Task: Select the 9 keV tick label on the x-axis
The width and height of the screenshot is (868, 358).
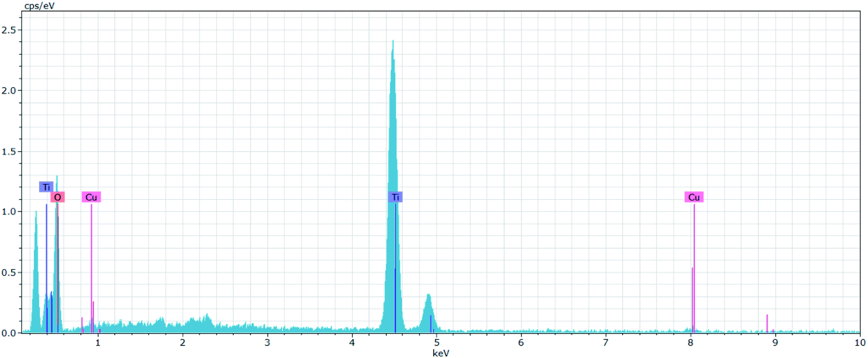Action: click(x=775, y=342)
